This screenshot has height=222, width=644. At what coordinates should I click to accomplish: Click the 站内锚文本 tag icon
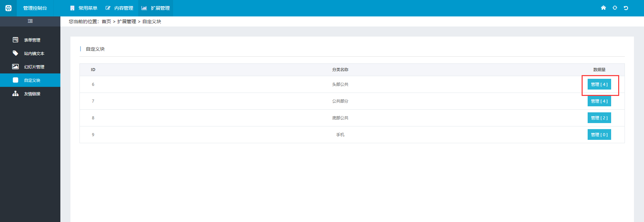pyautogui.click(x=15, y=53)
